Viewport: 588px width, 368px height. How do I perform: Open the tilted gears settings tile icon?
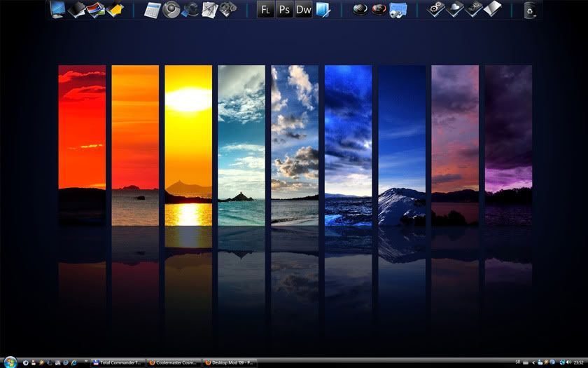(435, 9)
